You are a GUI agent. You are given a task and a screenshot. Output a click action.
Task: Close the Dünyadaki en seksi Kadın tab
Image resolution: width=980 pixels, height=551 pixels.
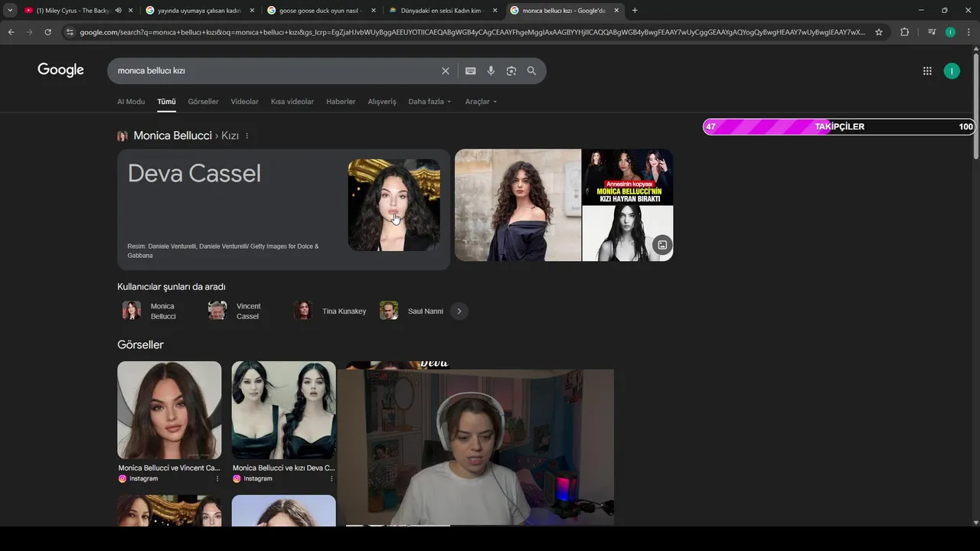click(x=495, y=10)
